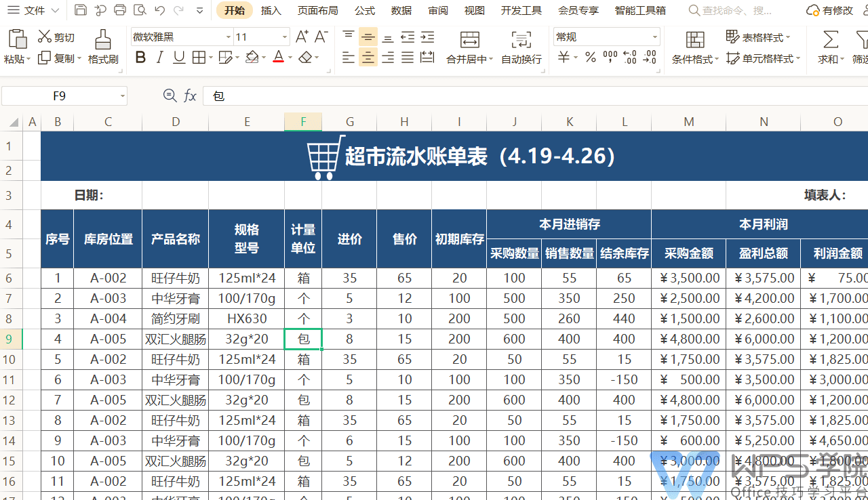Copy the selection with 复制
This screenshot has height=500, width=868.
[56, 59]
